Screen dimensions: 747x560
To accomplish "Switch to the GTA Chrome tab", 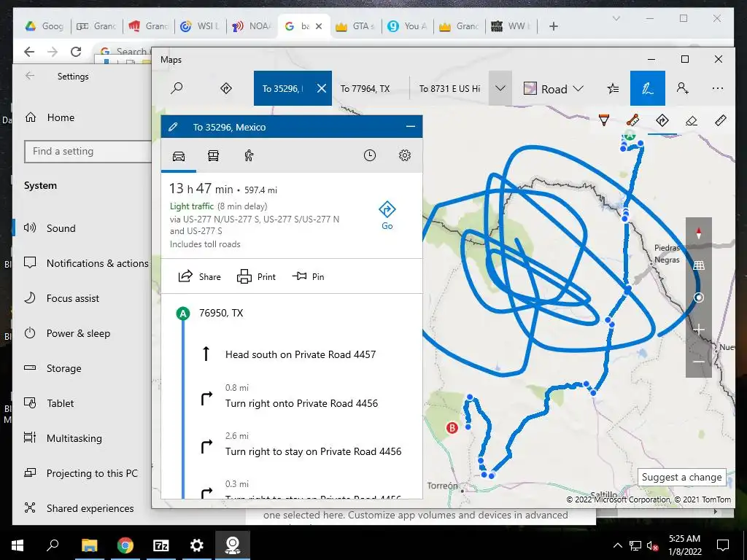I will pos(356,26).
